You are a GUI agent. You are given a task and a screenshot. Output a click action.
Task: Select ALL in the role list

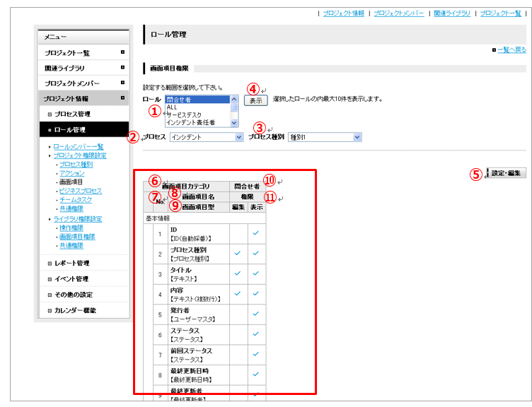198,107
